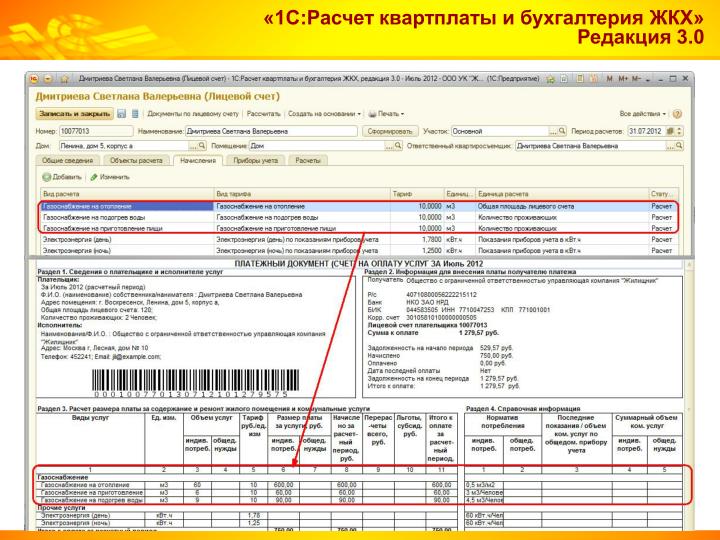Click the list icon next to save
The height and width of the screenshot is (540, 720).
[x=135, y=113]
